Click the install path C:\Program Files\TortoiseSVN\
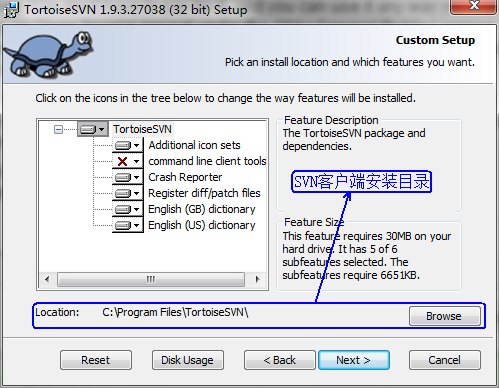Screen dimensions: 499x388 175,312
